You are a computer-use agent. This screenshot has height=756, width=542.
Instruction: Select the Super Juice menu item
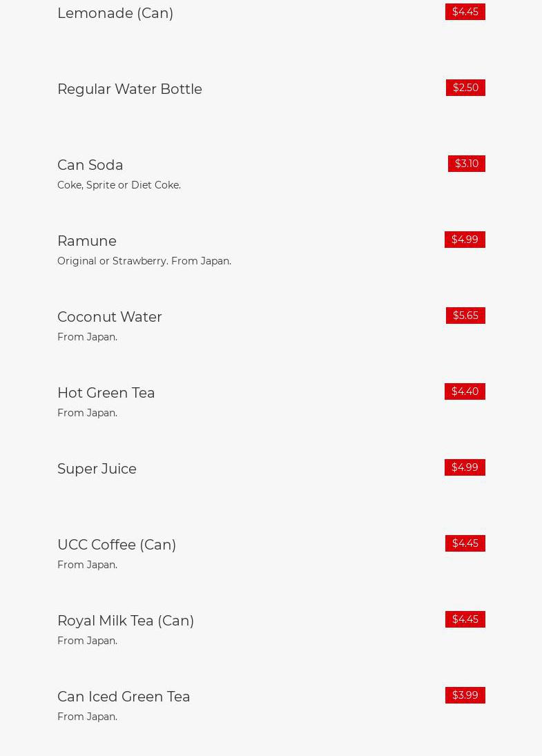[97, 469]
